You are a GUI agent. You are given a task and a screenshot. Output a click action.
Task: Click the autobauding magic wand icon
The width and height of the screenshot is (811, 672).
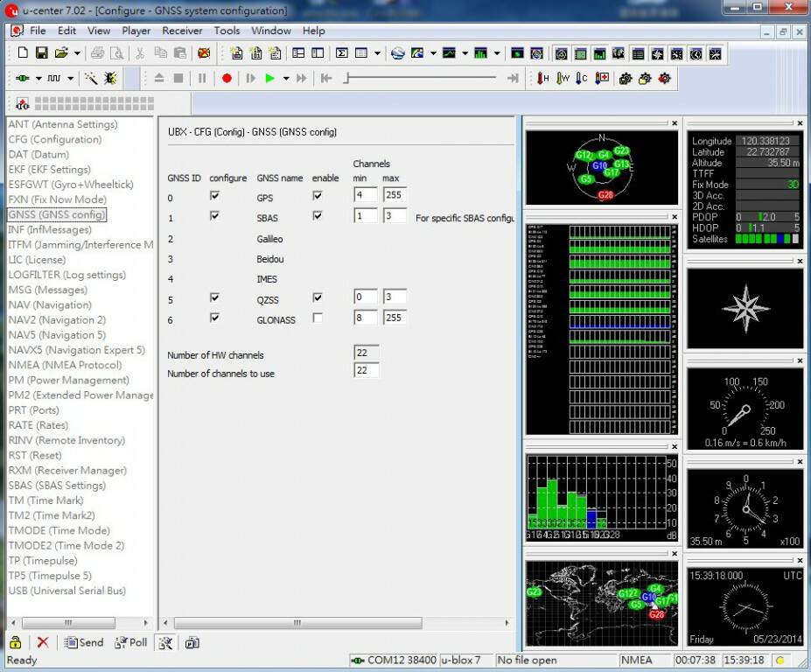pyautogui.click(x=91, y=79)
